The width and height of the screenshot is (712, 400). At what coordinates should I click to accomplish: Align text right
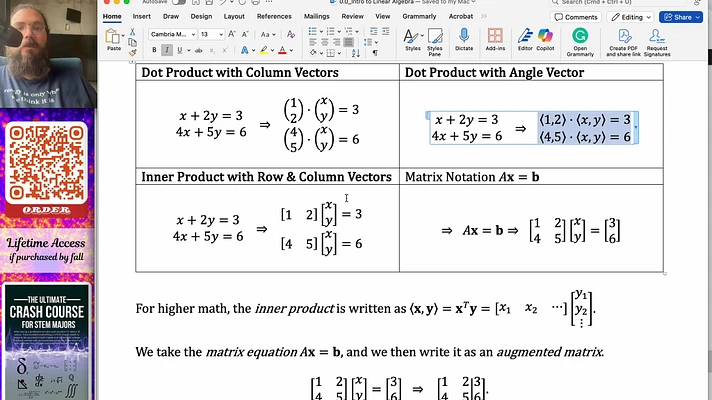click(336, 42)
